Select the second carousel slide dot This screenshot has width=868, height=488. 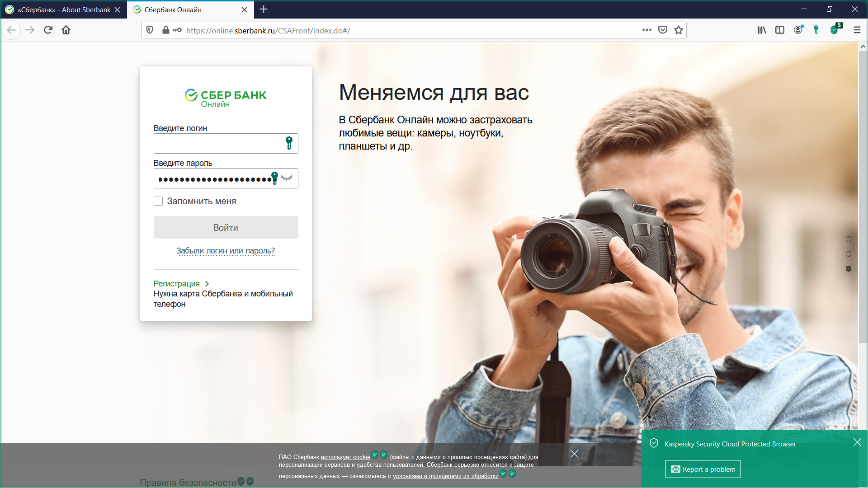coord(849,254)
